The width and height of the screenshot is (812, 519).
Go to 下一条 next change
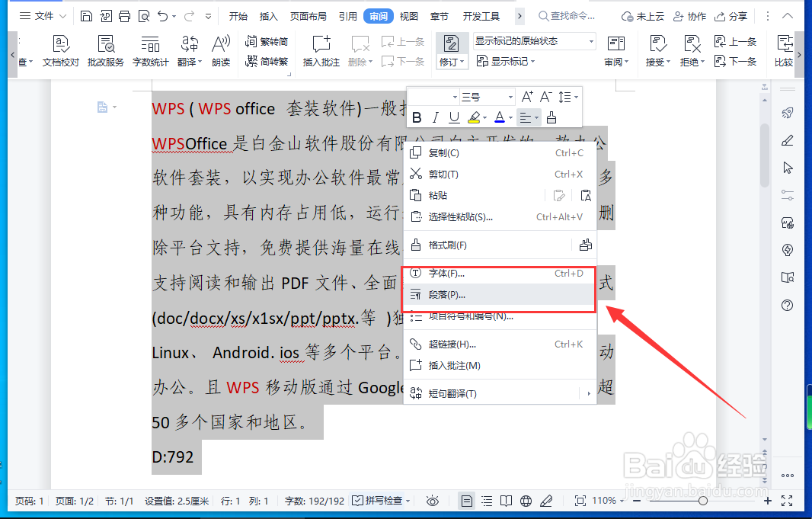click(735, 61)
